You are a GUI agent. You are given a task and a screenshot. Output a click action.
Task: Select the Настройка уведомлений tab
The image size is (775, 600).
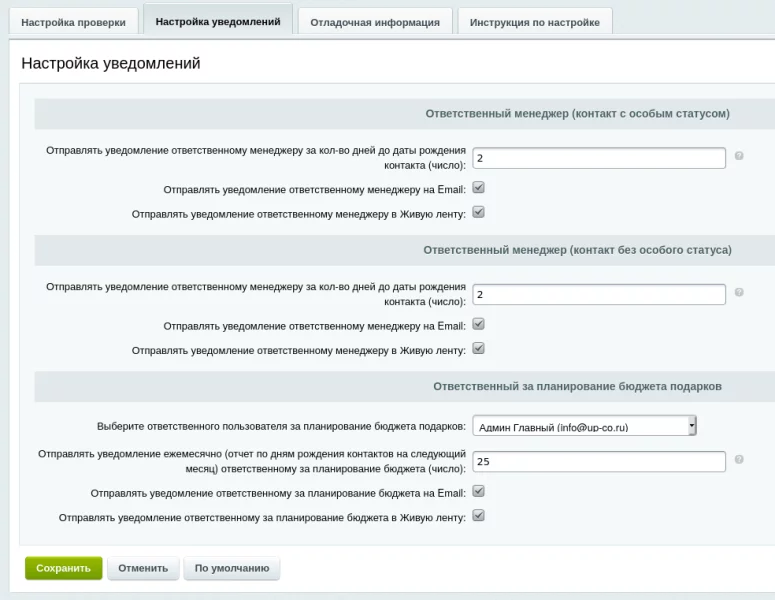click(218, 21)
